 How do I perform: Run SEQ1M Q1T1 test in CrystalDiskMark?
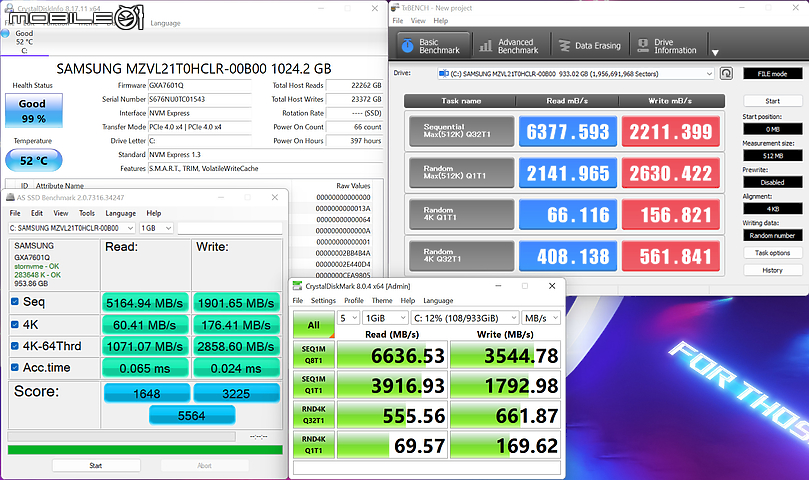pyautogui.click(x=314, y=385)
